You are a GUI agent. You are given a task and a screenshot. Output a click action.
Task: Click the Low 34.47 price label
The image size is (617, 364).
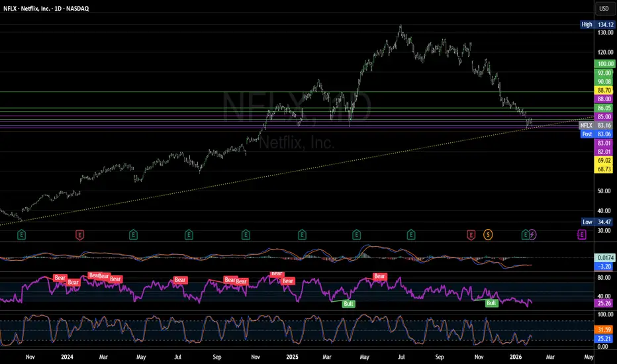tap(598, 222)
